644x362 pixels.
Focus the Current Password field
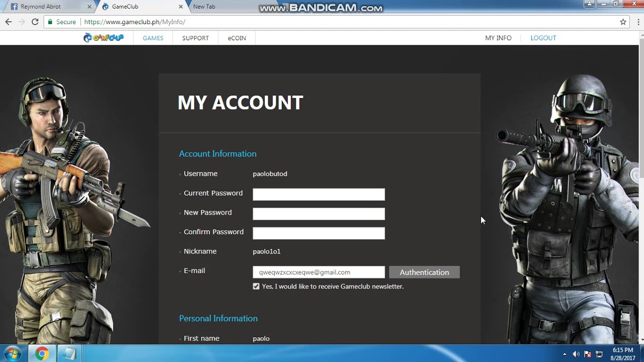click(x=318, y=194)
